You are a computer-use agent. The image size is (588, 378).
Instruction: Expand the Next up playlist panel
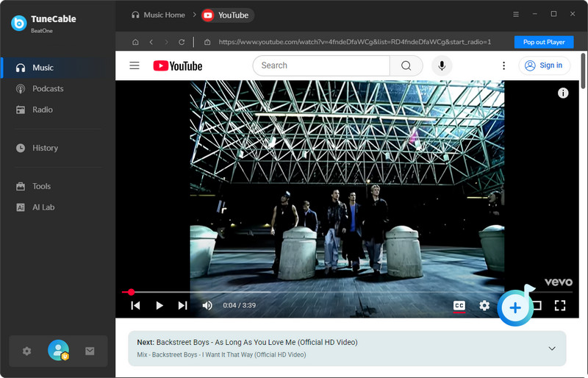(x=552, y=349)
